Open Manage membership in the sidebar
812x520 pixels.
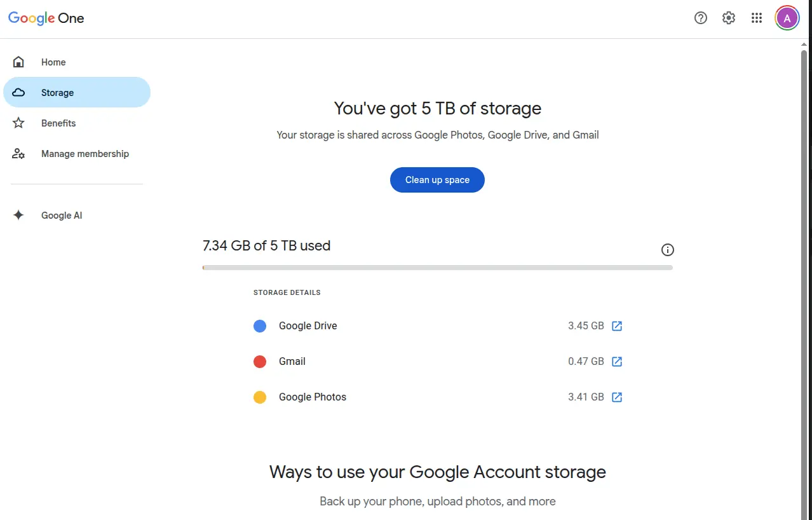[77, 153]
